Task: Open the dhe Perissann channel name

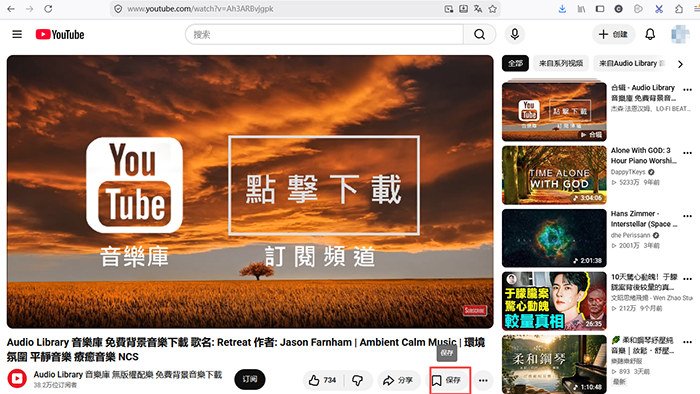Action: [x=630, y=235]
